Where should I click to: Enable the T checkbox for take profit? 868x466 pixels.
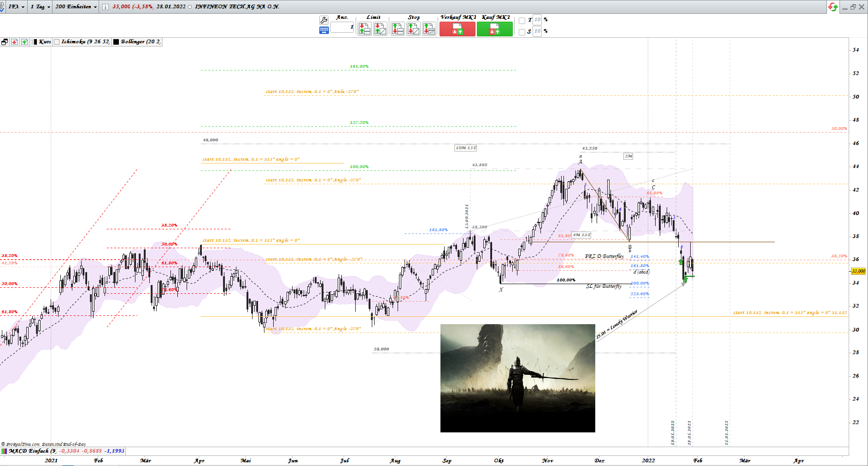(522, 20)
